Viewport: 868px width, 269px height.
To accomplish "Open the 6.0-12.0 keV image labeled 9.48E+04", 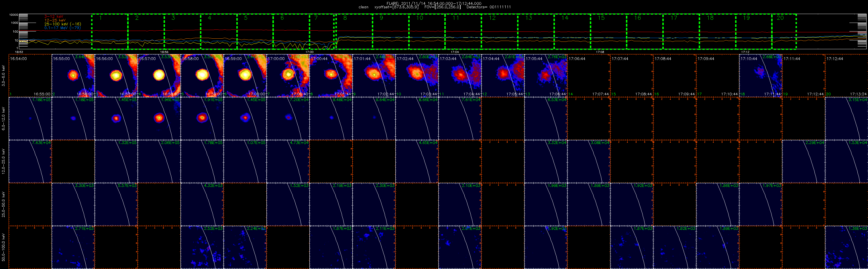I will coord(331,118).
